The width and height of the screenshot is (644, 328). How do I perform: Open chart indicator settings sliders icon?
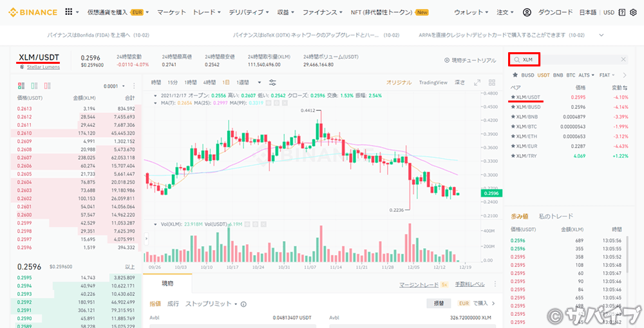272,82
